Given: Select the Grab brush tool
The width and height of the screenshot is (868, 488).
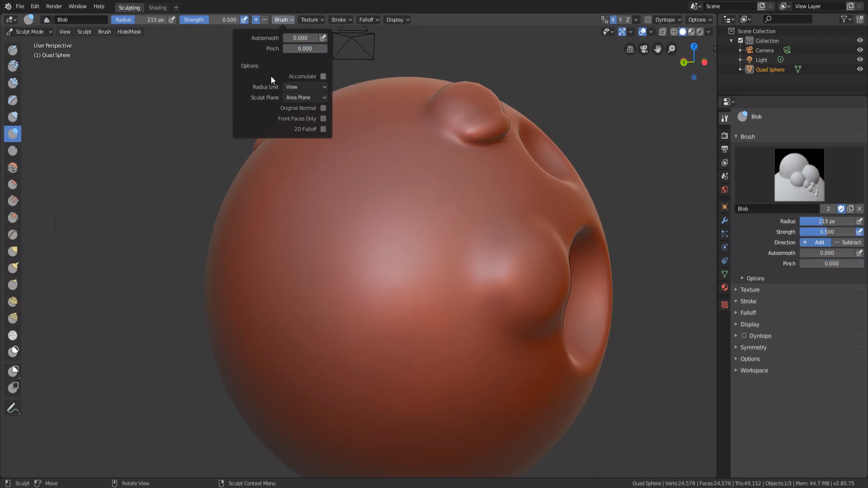Looking at the screenshot, I should 13,251.
